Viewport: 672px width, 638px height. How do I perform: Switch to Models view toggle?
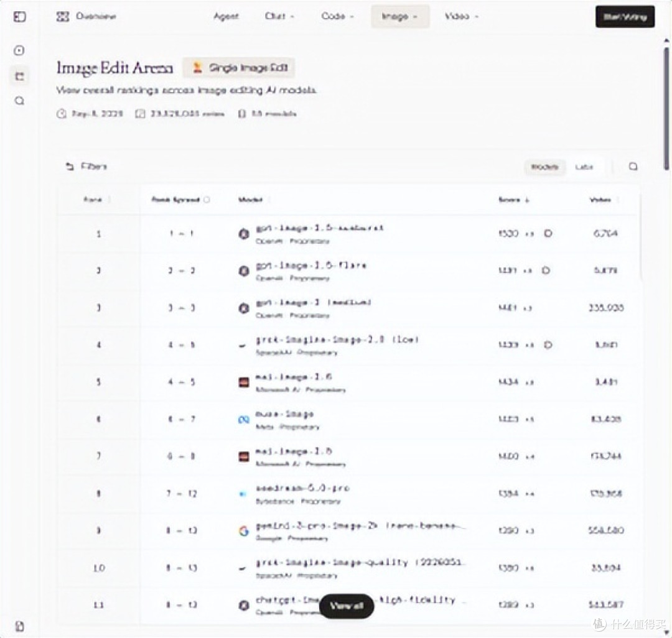pyautogui.click(x=544, y=167)
